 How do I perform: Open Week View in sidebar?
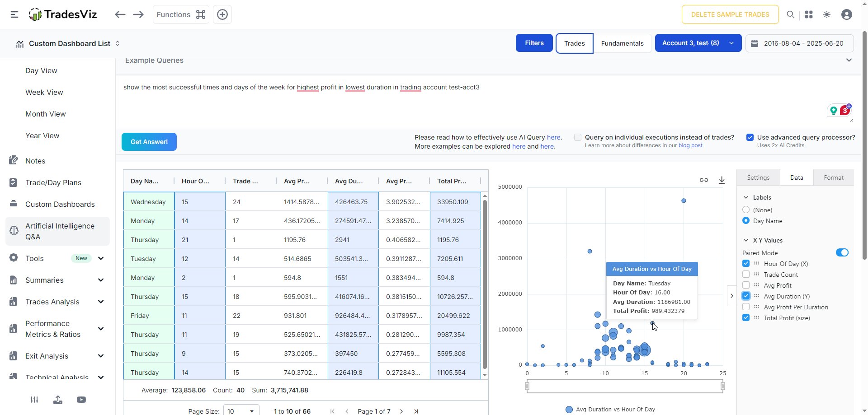(x=44, y=92)
